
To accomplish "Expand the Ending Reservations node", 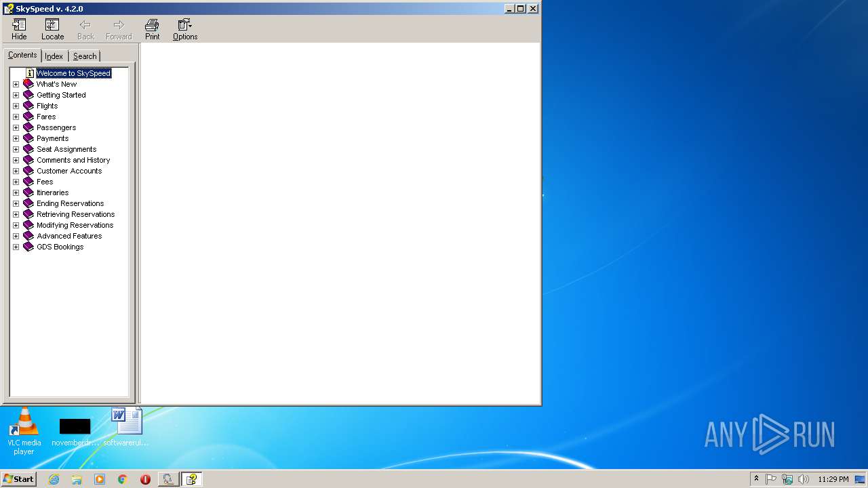I will [16, 203].
